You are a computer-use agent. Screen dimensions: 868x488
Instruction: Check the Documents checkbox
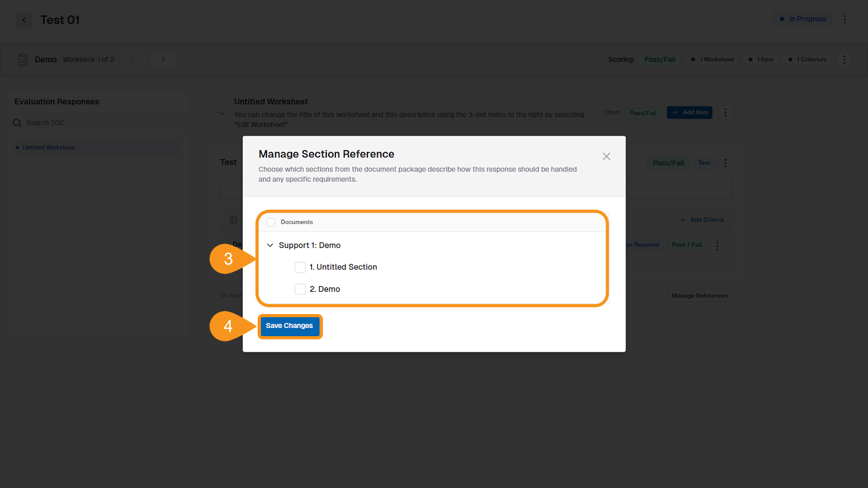(270, 222)
